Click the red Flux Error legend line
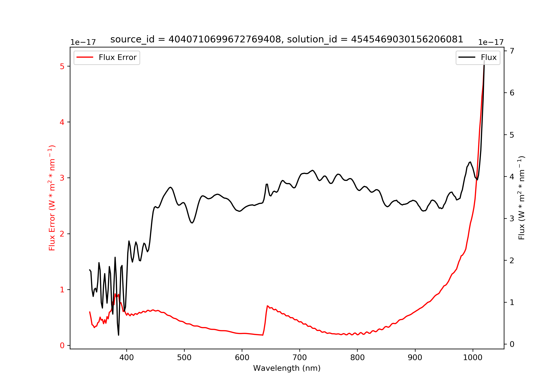 [x=85, y=57]
